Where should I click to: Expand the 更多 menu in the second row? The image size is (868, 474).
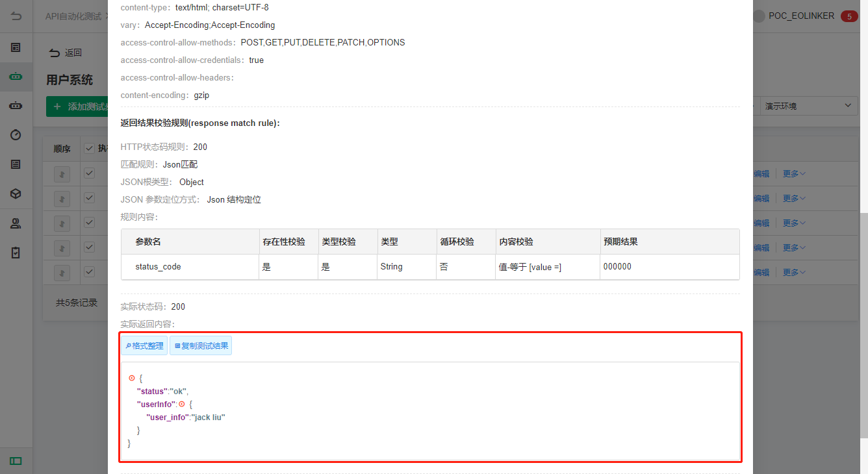(x=794, y=198)
